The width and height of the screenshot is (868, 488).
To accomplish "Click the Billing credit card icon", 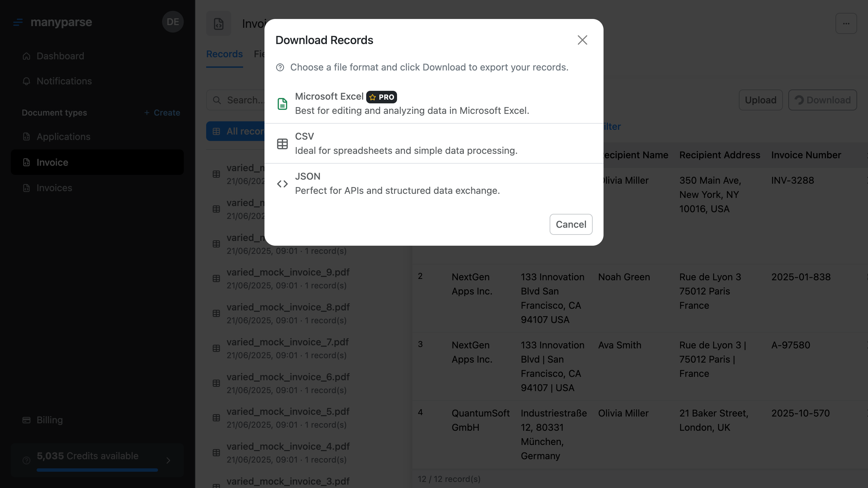I will (26, 420).
